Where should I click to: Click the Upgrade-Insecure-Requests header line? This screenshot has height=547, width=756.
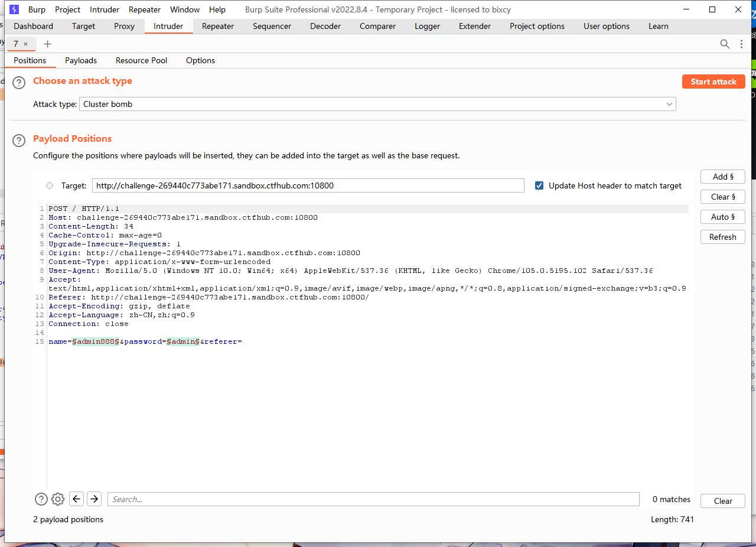115,244
